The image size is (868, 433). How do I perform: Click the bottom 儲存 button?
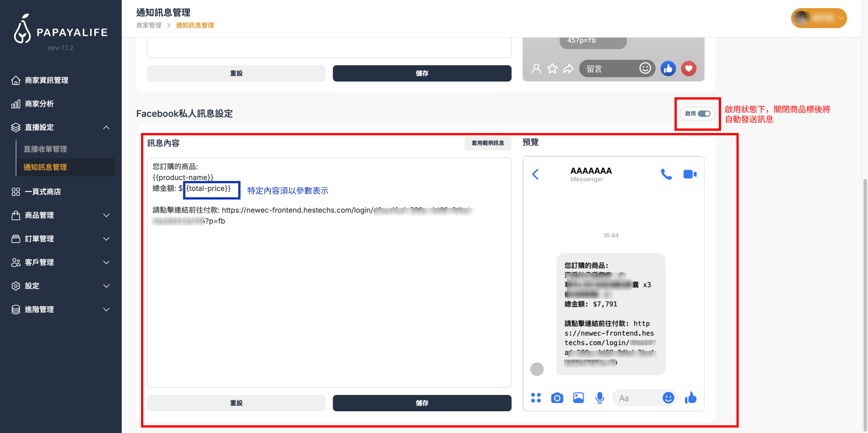click(422, 403)
